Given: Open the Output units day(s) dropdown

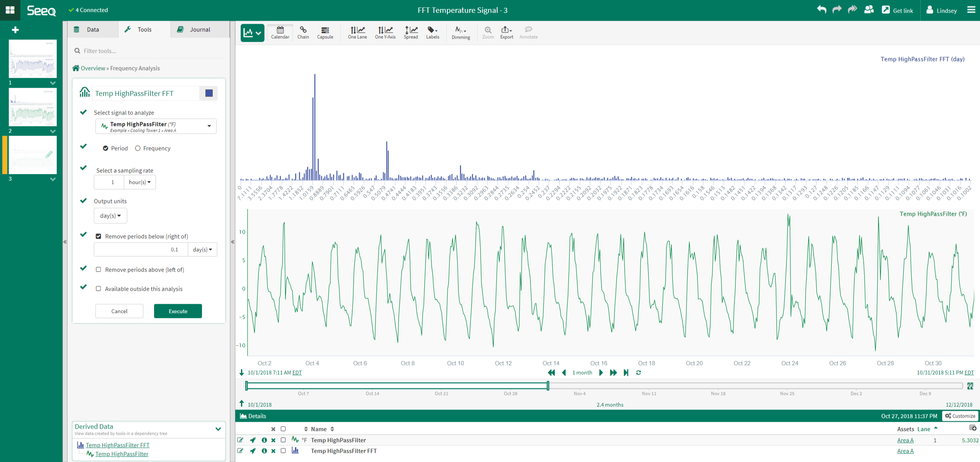Looking at the screenshot, I should click(x=110, y=216).
